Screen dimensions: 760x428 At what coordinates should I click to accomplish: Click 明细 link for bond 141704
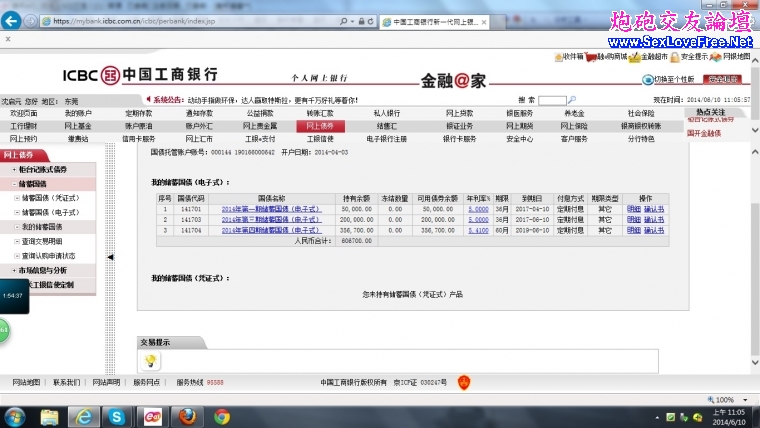[x=633, y=230]
